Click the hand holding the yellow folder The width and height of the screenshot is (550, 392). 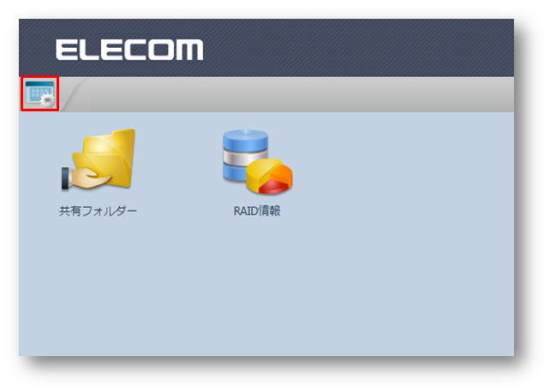(86, 178)
